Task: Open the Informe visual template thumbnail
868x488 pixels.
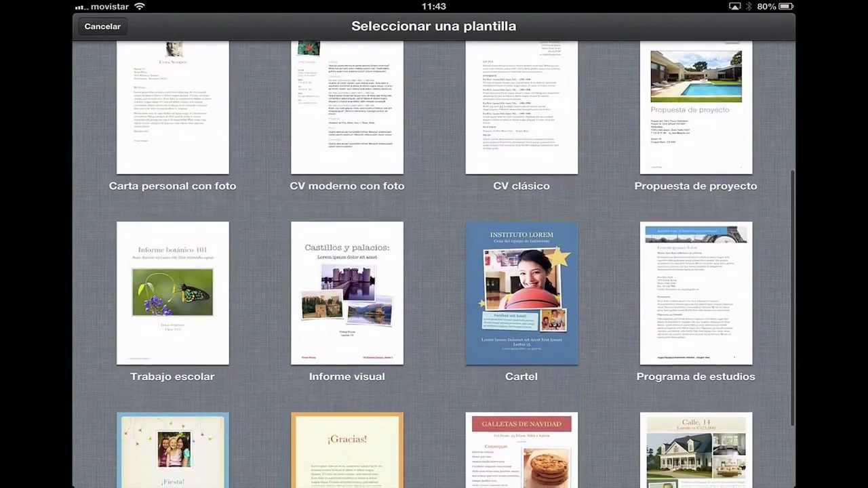Action: (x=347, y=293)
